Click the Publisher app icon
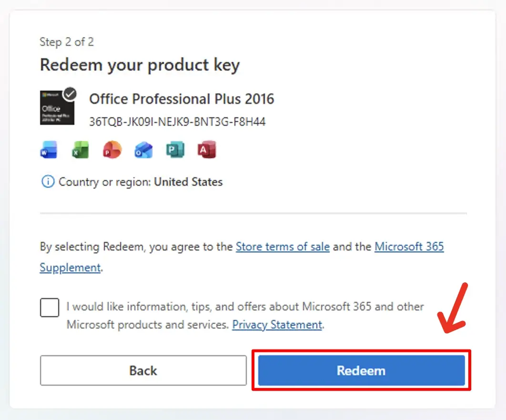The width and height of the screenshot is (506, 420). coord(175,150)
